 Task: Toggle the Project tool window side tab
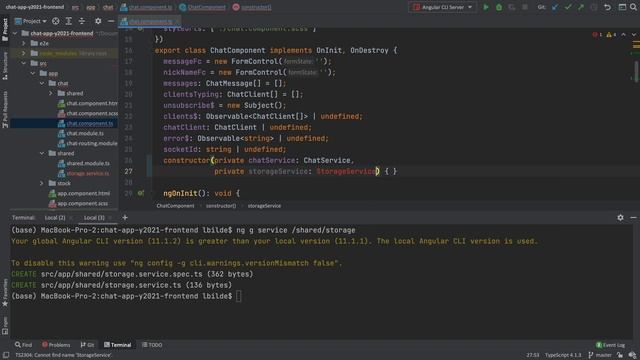(x=5, y=30)
